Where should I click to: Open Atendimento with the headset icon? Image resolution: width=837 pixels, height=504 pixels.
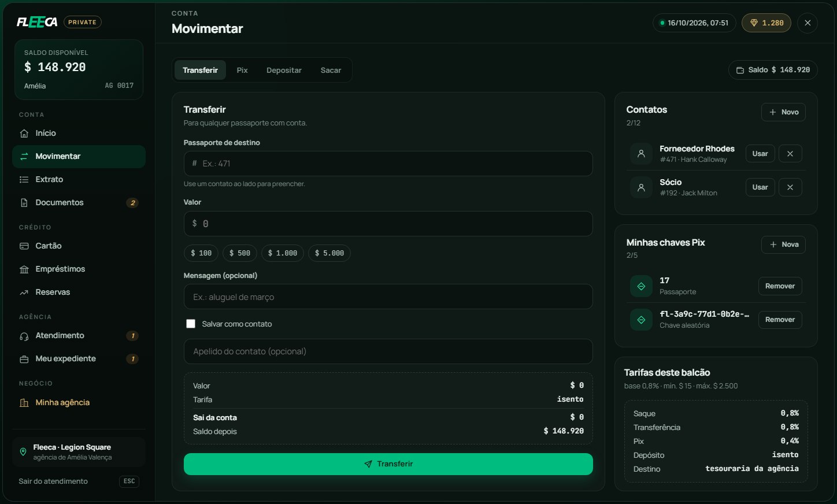(x=79, y=335)
